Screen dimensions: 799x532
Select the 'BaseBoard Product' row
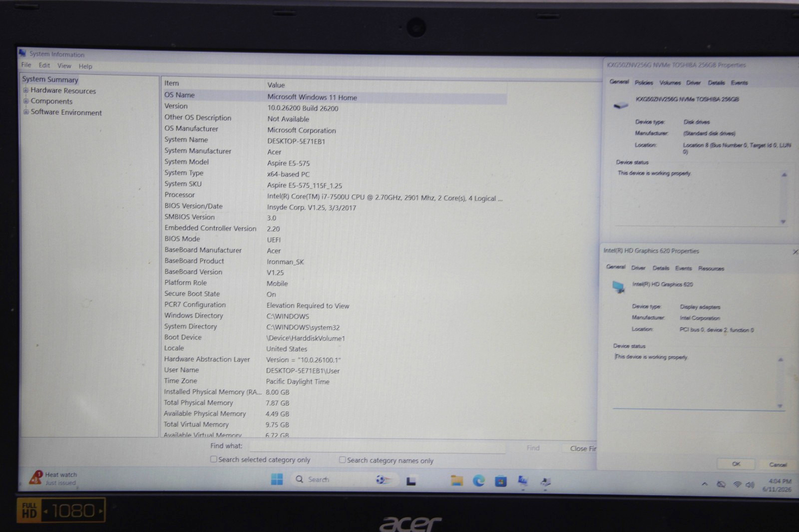click(x=335, y=261)
